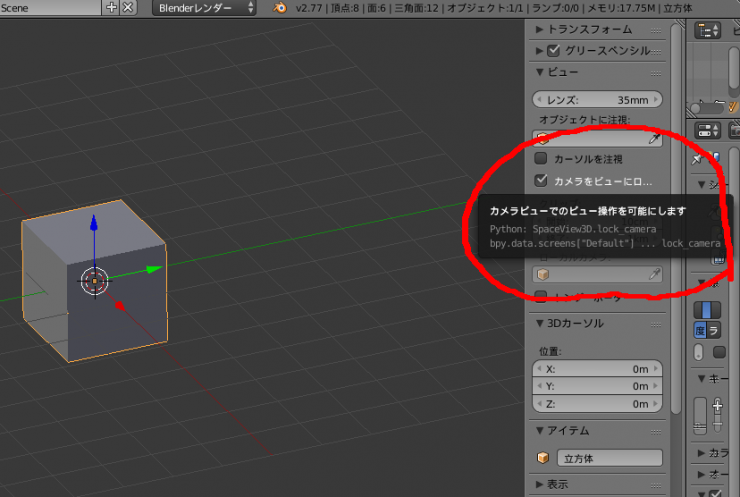The height and width of the screenshot is (497, 740).
Task: Increase the レンズ value with right arrow
Action: 656,100
